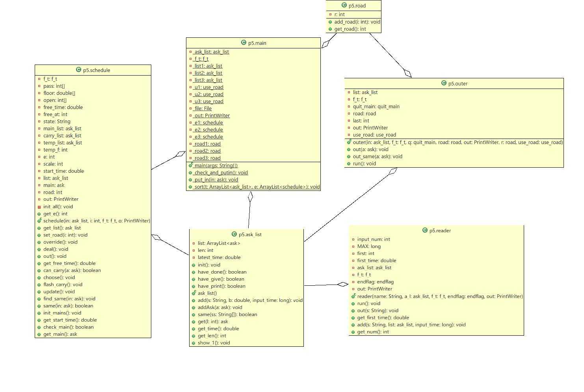Click the private method icon of init_all()
584x392 pixels.
[39, 207]
